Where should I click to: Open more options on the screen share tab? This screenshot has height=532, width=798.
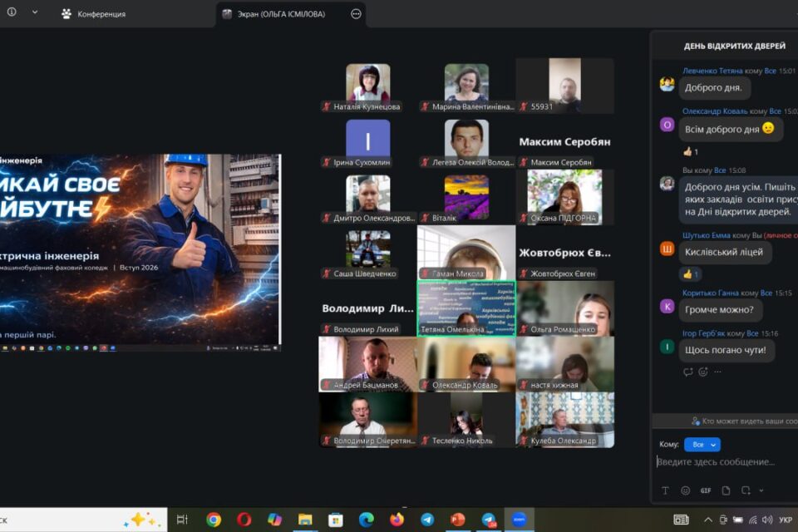pyautogui.click(x=356, y=14)
